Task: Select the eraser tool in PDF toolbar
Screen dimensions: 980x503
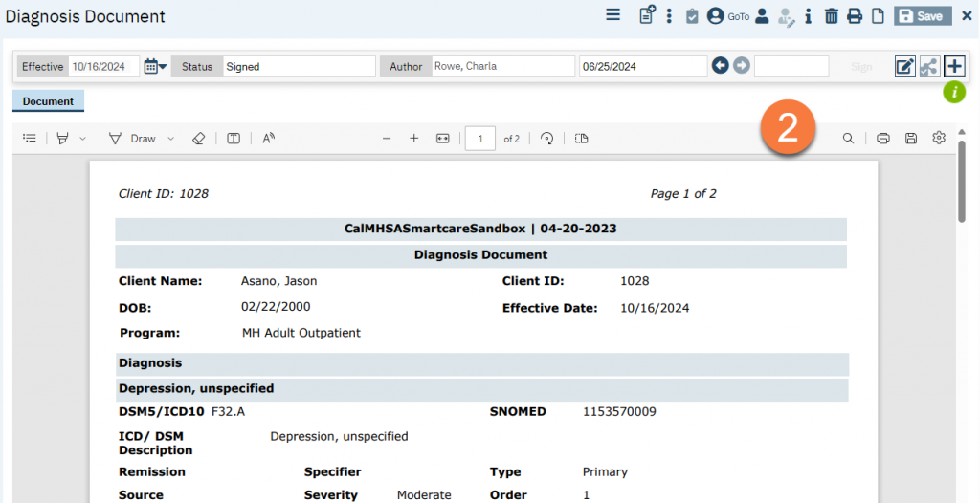Action: click(198, 139)
